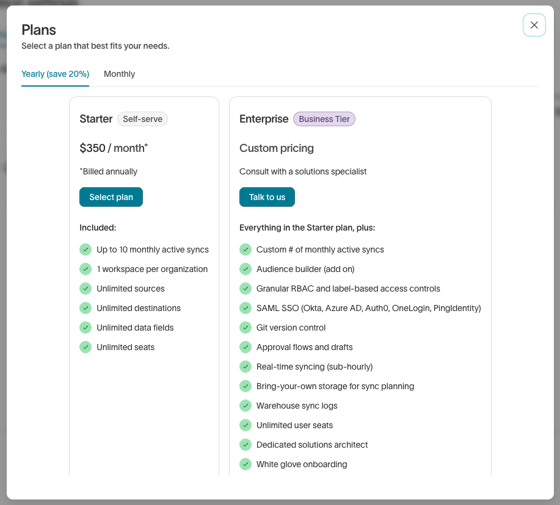Click check icon beside Unlimited user seats
The height and width of the screenshot is (505, 560).
(x=245, y=425)
